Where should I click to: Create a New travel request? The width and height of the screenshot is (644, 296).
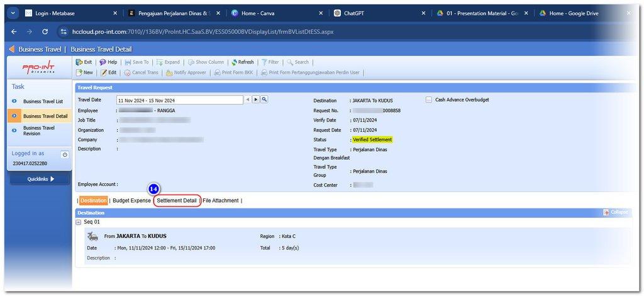85,72
